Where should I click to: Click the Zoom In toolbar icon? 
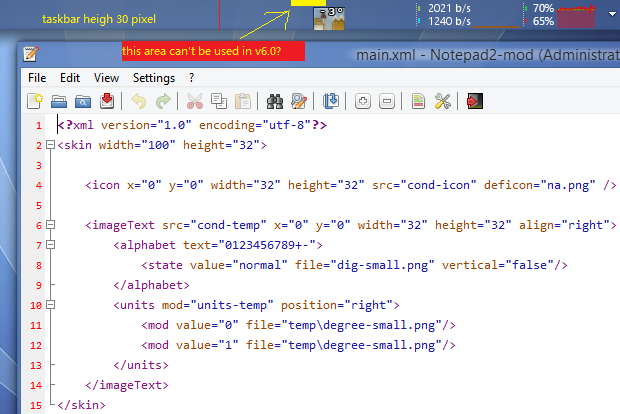point(363,101)
